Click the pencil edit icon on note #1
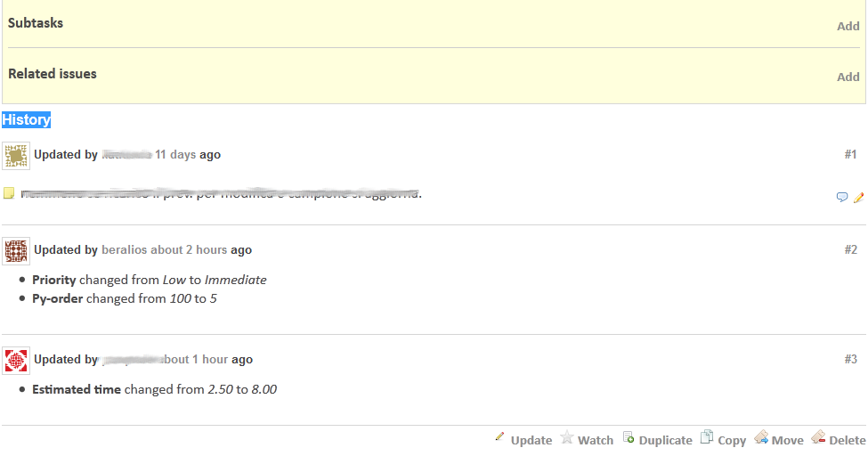The width and height of the screenshot is (868, 456). [x=858, y=197]
